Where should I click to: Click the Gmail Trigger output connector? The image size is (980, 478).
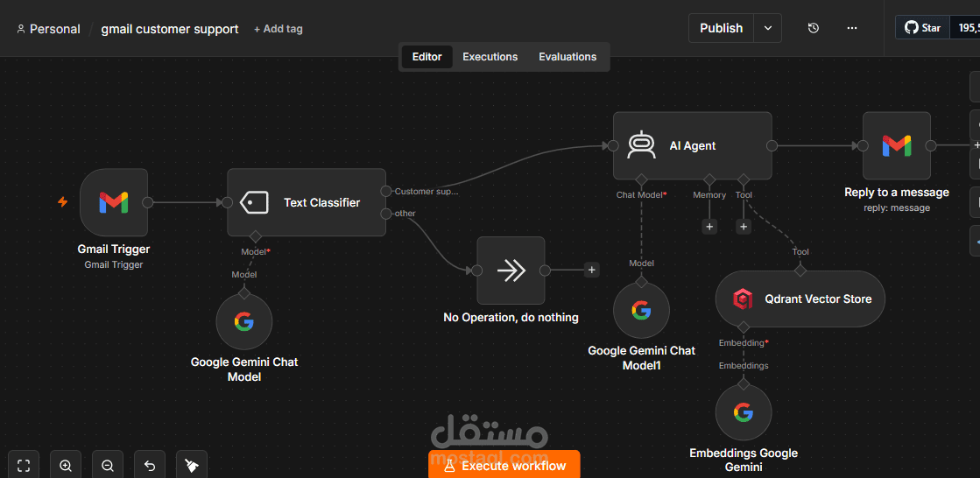(147, 202)
